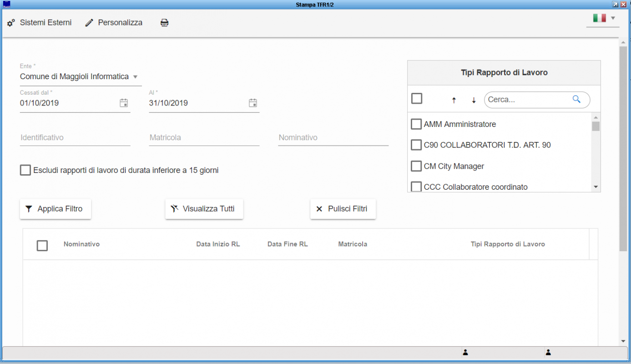Click Pulisci Filtri button

[x=343, y=209]
